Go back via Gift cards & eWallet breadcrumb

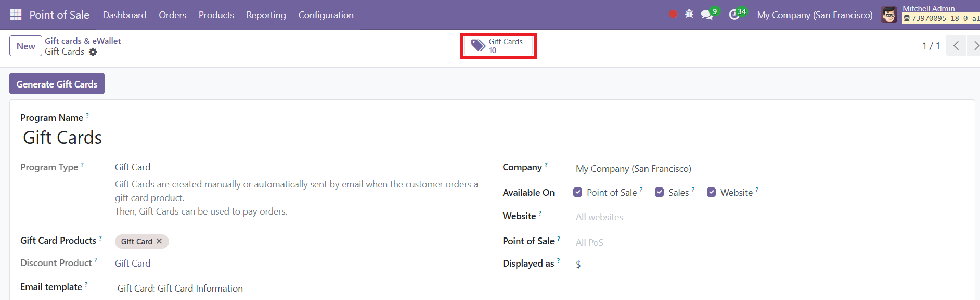click(83, 41)
